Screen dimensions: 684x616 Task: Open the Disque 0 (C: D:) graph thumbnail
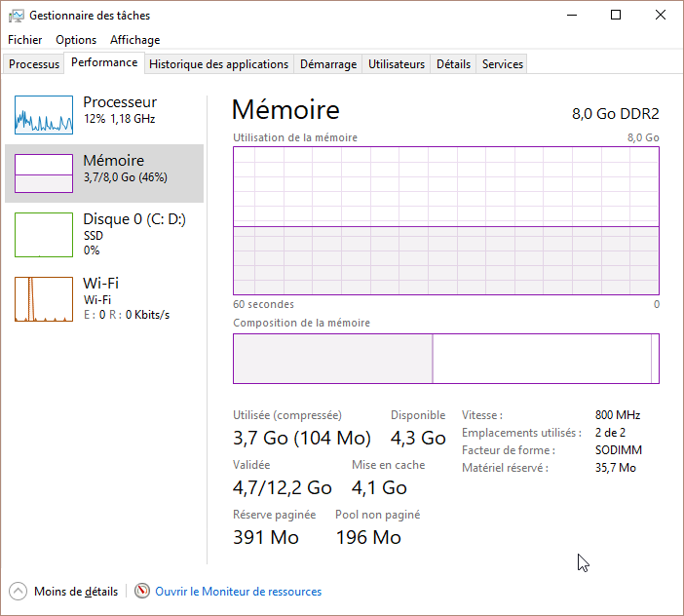pos(44,235)
